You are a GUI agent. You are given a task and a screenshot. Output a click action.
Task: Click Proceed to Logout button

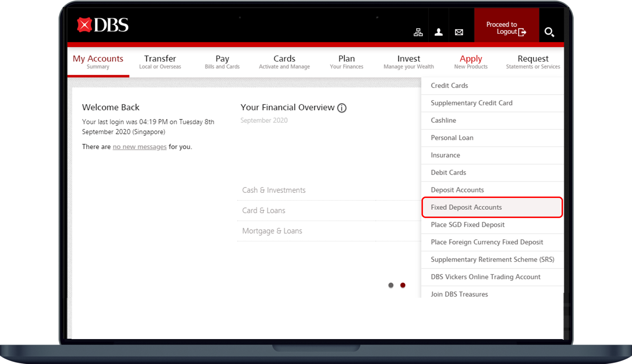click(x=506, y=28)
